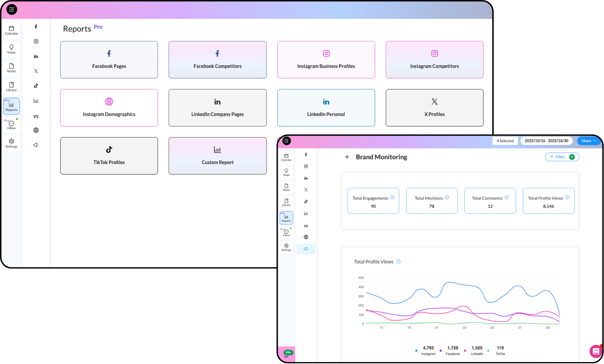Open the hamburger menu in the Reports window
604x364 pixels.
tap(12, 9)
